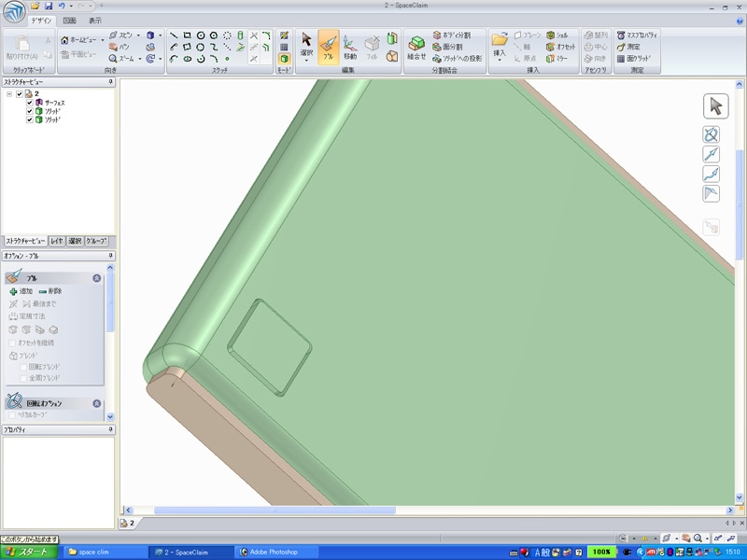Toggle the first Solid (ソリッド) checkbox

tap(30, 111)
